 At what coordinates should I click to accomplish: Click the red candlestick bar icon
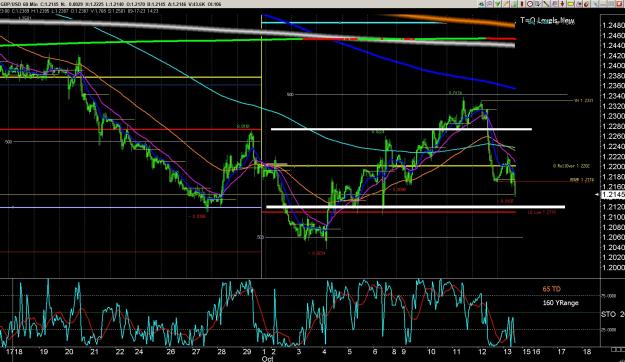(x=522, y=4)
